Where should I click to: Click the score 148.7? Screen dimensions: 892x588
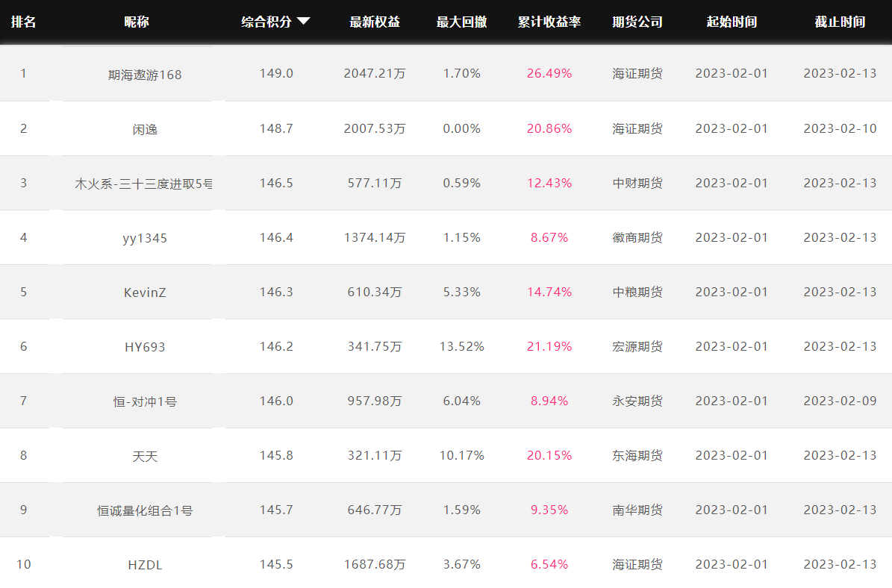pos(276,128)
